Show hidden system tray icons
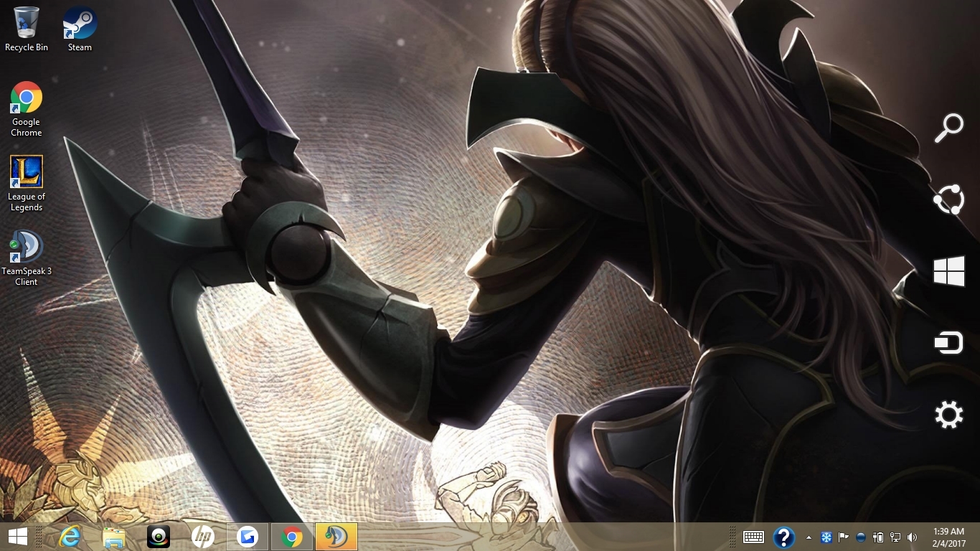This screenshot has height=551, width=980. 809,537
